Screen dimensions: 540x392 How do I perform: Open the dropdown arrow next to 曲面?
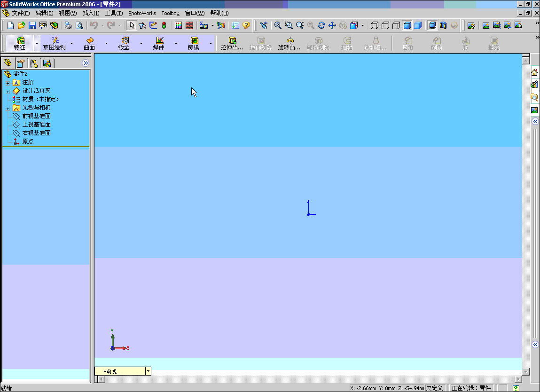[106, 43]
